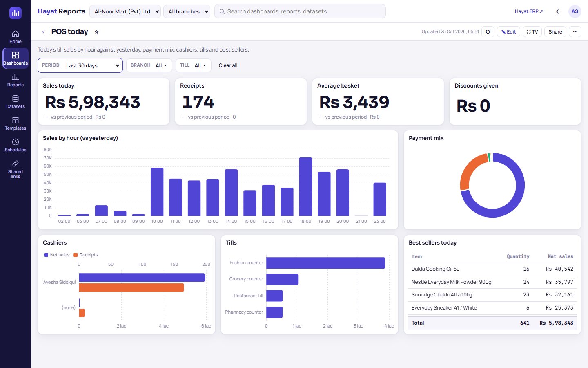Open the Hayat ERP external link

tap(529, 11)
